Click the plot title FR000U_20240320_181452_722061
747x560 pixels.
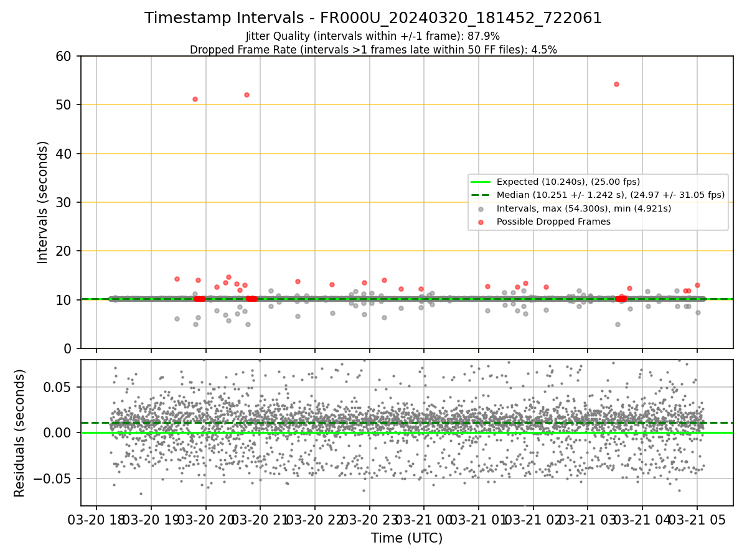tap(374, 18)
